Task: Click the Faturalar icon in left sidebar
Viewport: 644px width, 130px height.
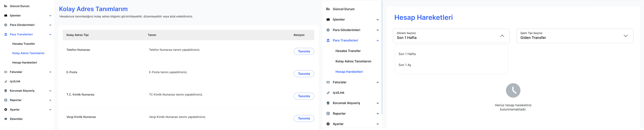Action: click(x=6, y=72)
